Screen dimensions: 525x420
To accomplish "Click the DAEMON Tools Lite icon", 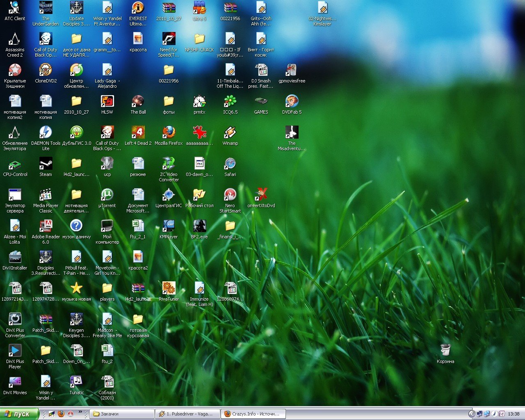I will (46, 132).
